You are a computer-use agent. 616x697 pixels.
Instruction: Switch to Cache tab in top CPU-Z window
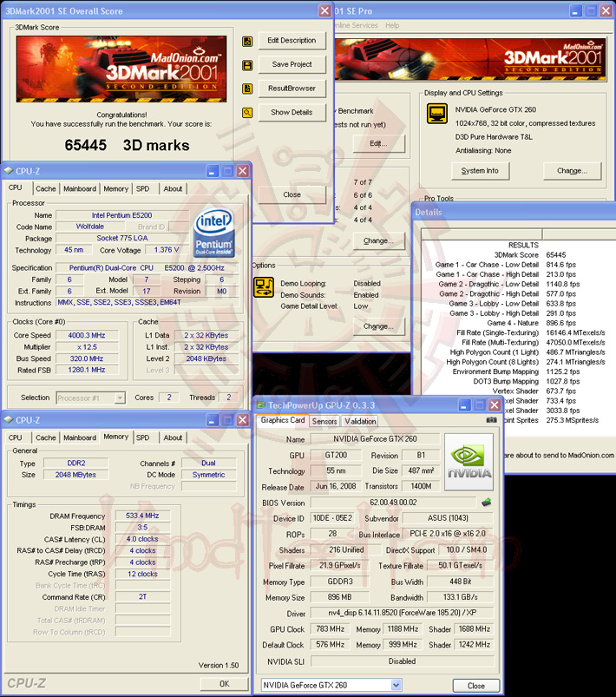pyautogui.click(x=46, y=189)
